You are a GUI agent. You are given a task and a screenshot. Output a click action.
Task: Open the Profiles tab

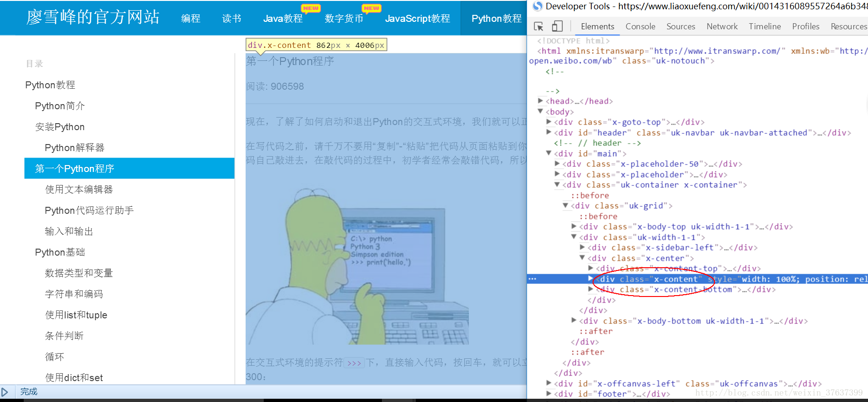(x=806, y=26)
